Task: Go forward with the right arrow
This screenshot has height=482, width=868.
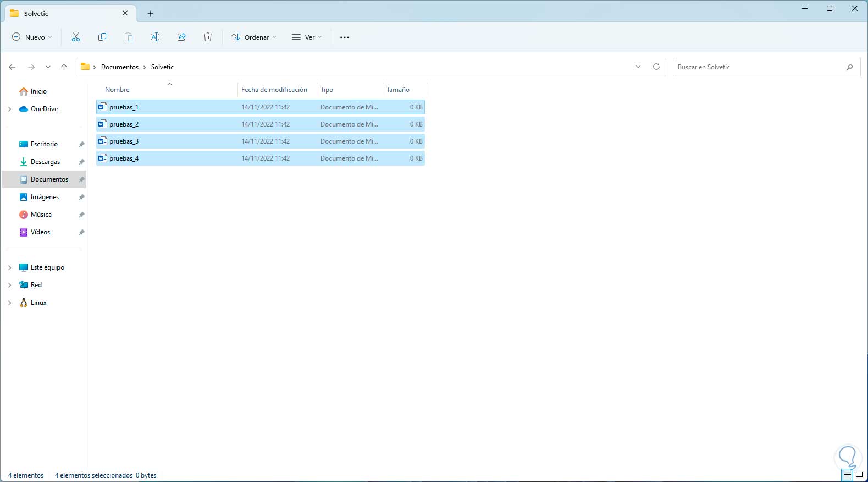Action: coord(31,67)
